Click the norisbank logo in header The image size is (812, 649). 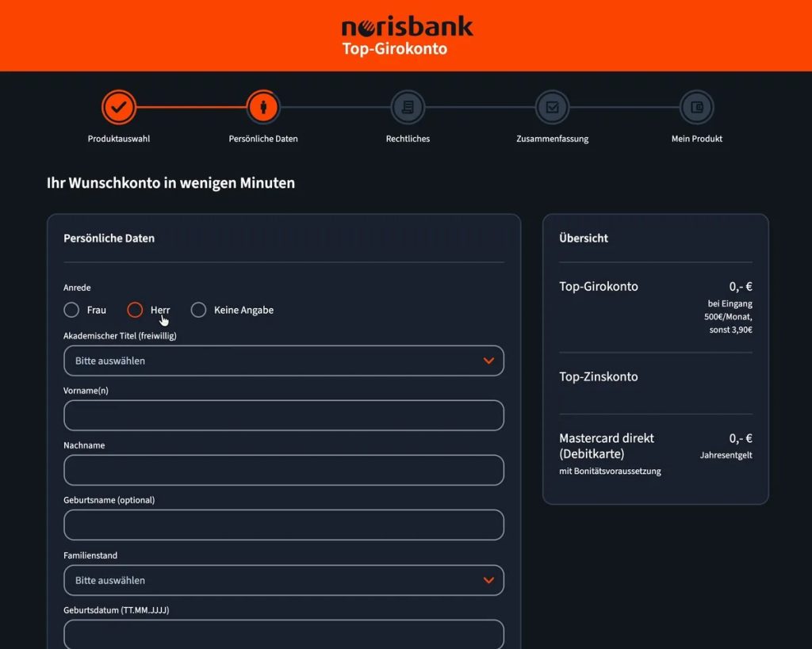click(407, 27)
